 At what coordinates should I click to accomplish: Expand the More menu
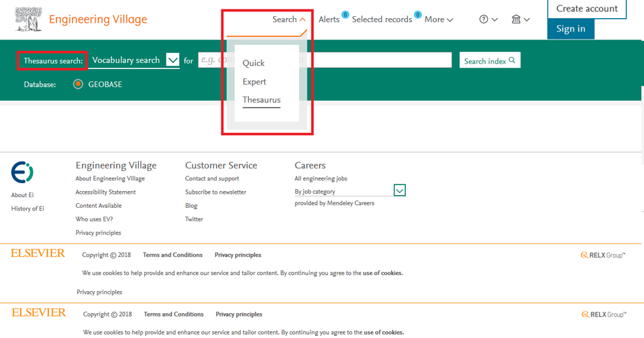click(439, 19)
